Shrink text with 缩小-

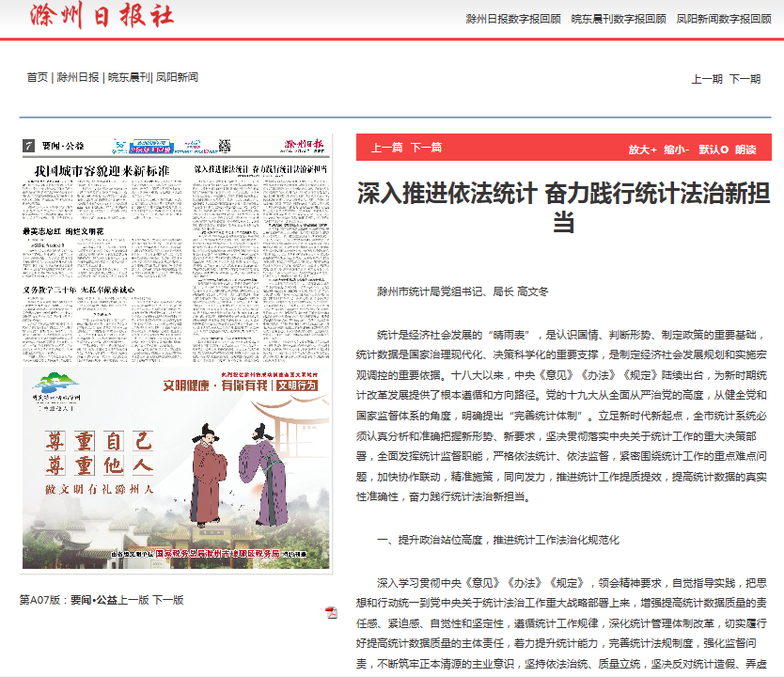677,150
